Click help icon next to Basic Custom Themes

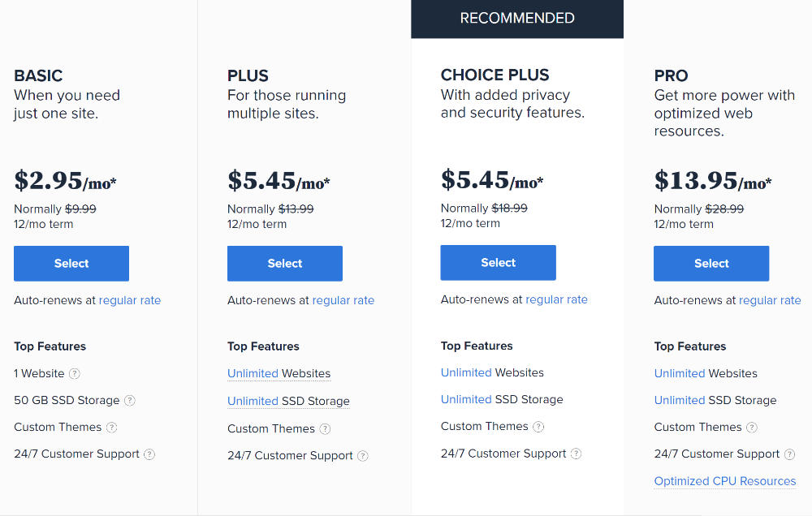112,428
